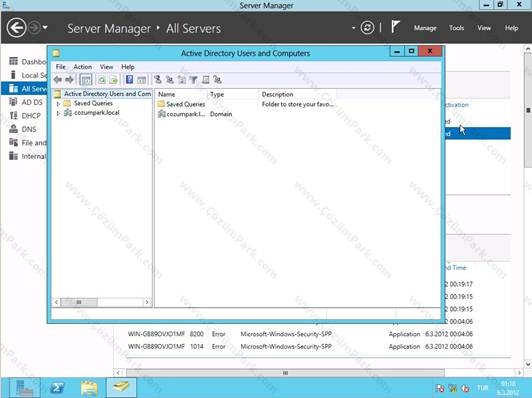
Task: Click the Refresh icon in ADUC toolbar
Action: click(101, 80)
